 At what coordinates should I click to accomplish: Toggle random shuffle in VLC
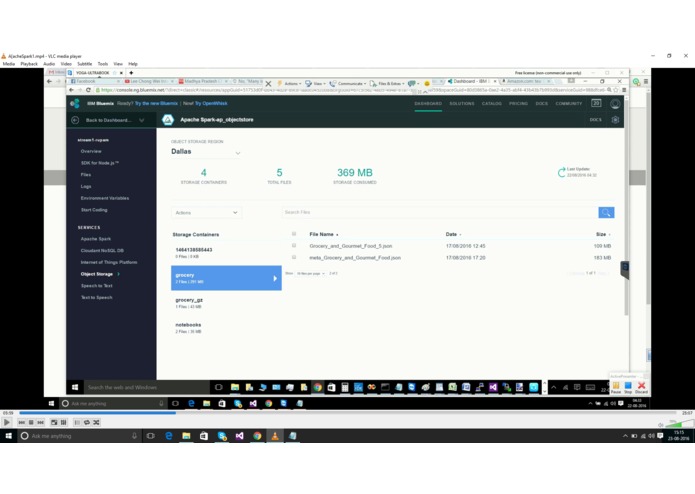(96, 422)
